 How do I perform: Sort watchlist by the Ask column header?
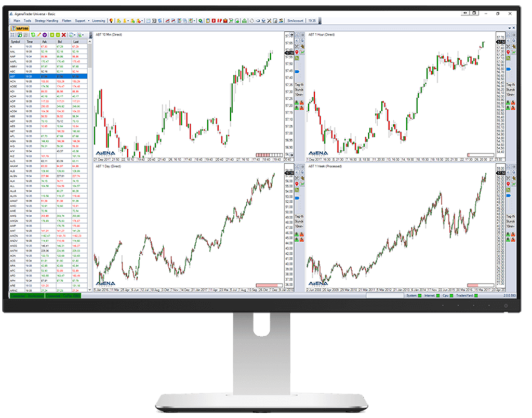click(48, 42)
